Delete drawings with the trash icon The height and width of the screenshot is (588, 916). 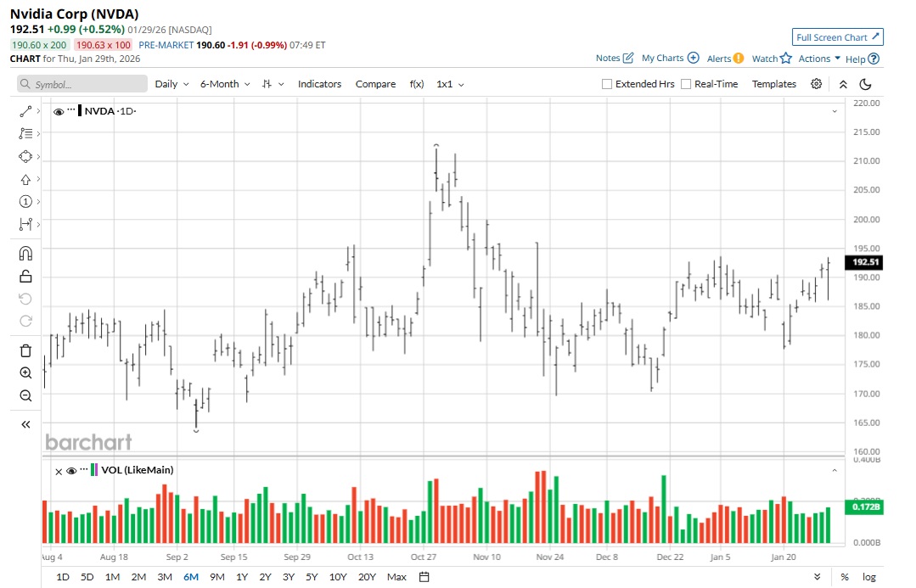tap(25, 351)
